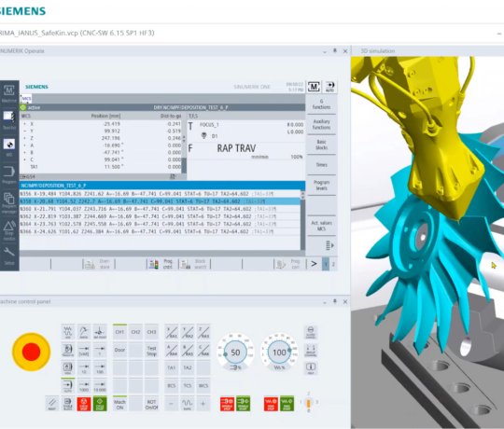Image resolution: width=504 pixels, height=429 pixels.
Task: Toggle the ROT On/Off key
Action: tap(152, 404)
